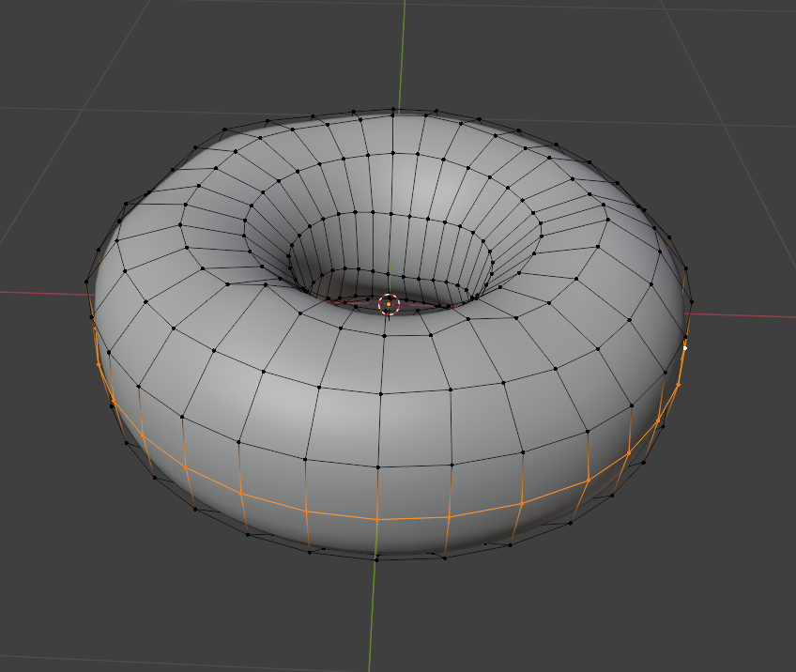Select the white active vertex on the torus's right edge
Image resolution: width=796 pixels, height=672 pixels.
[x=684, y=347]
